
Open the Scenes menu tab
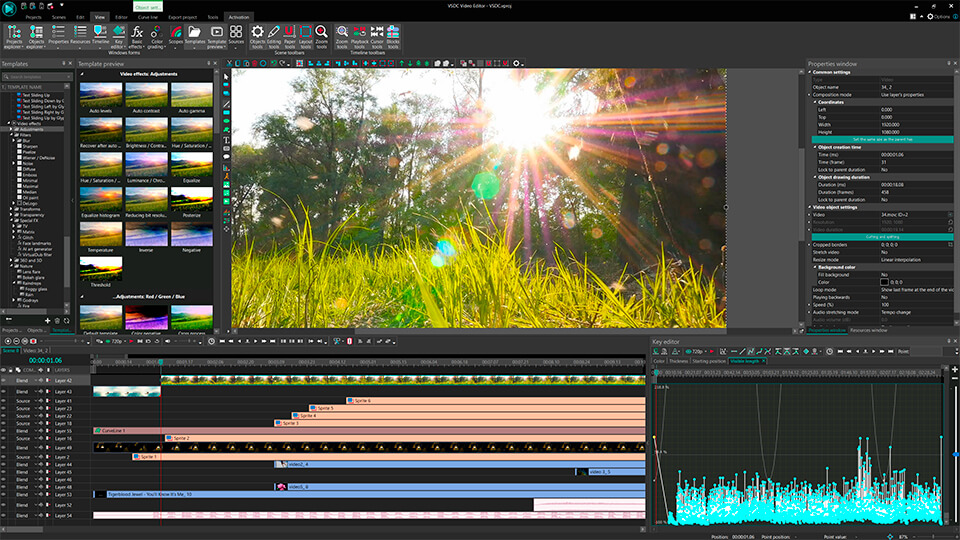pos(59,17)
